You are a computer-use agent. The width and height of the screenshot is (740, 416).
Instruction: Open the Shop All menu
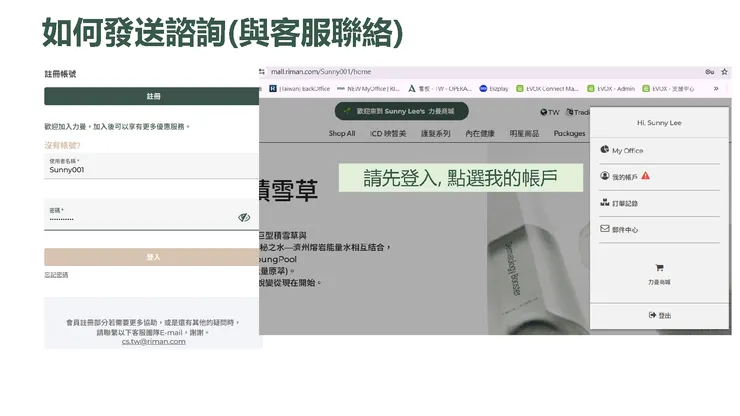pyautogui.click(x=342, y=134)
